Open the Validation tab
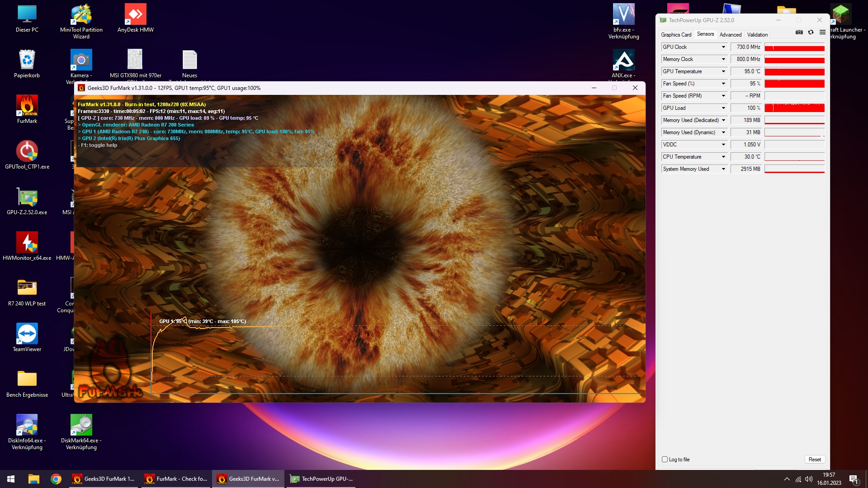Viewport: 868px width, 488px height. [x=757, y=35]
